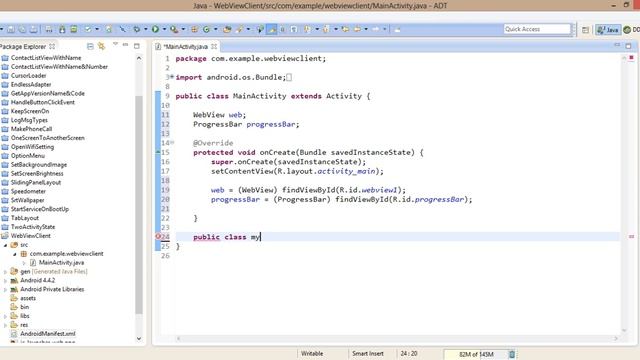Click the Search flashlight icon
Viewport: 640px width, 360px height.
[239, 29]
